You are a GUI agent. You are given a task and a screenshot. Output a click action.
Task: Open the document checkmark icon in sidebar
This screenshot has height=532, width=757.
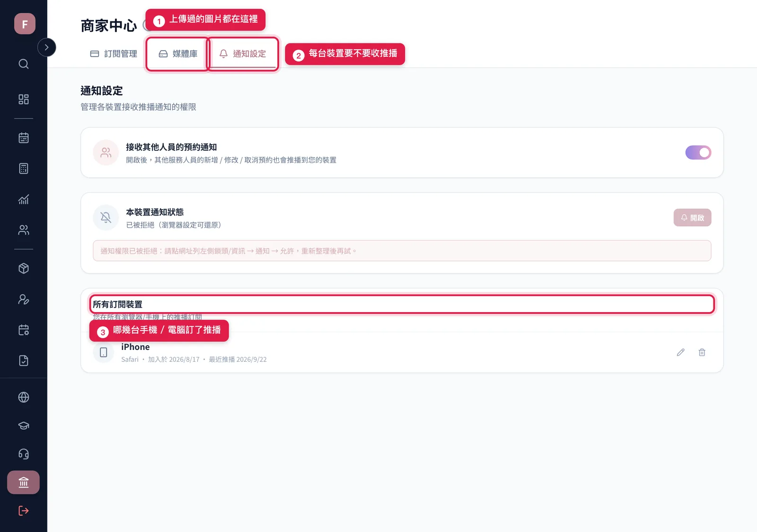point(24,360)
